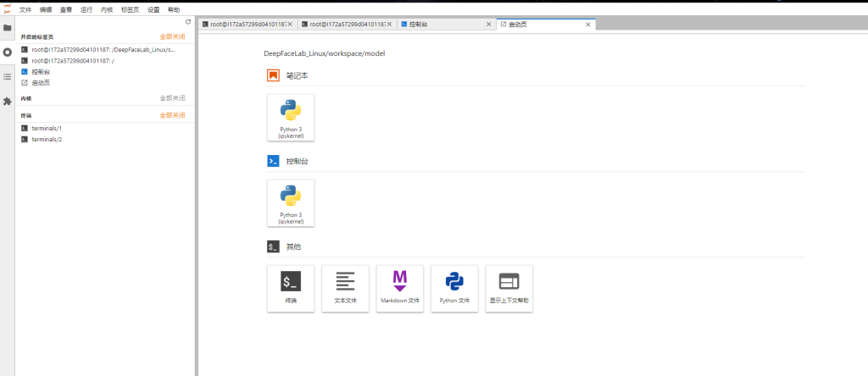Open the 帮助 menu
The width and height of the screenshot is (868, 376).
174,10
